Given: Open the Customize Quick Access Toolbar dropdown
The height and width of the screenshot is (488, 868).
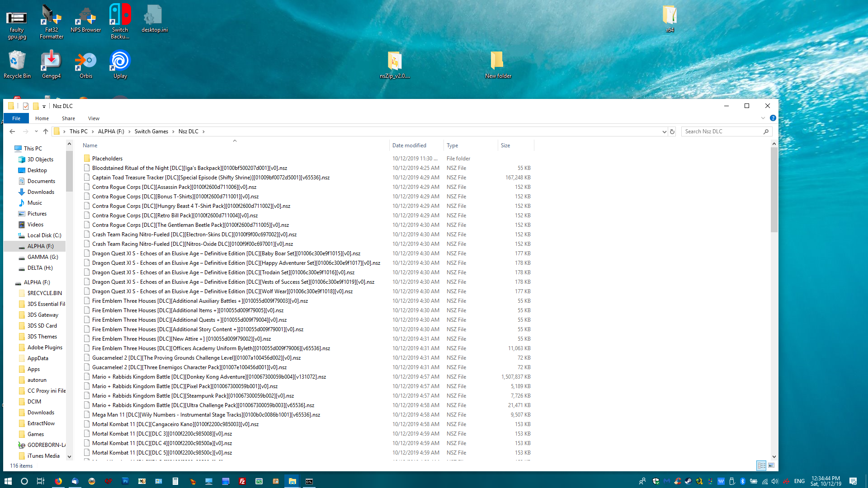Looking at the screenshot, I should tap(44, 107).
